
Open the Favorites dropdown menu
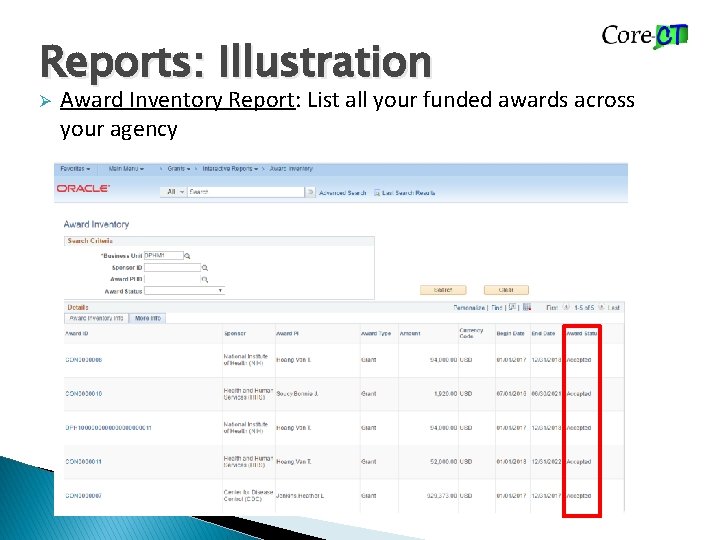point(75,169)
